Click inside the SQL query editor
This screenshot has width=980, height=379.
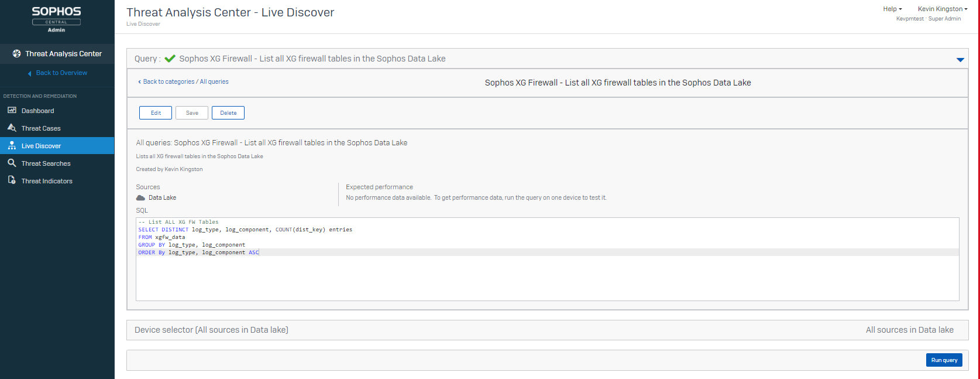[547, 259]
